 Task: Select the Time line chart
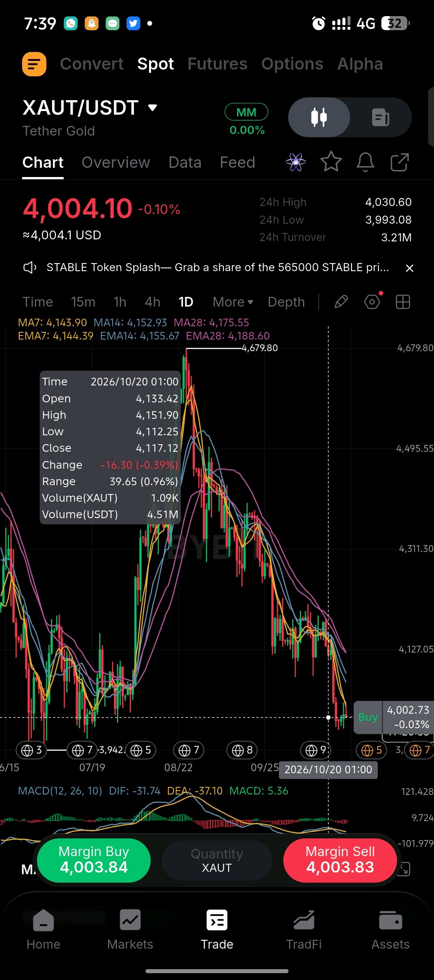(38, 302)
